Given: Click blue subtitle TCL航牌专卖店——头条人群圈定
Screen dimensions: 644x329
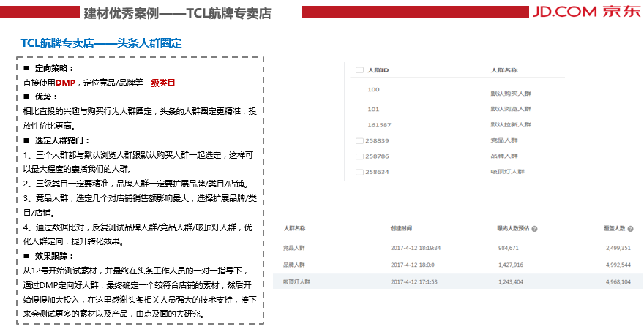Looking at the screenshot, I should point(101,43).
